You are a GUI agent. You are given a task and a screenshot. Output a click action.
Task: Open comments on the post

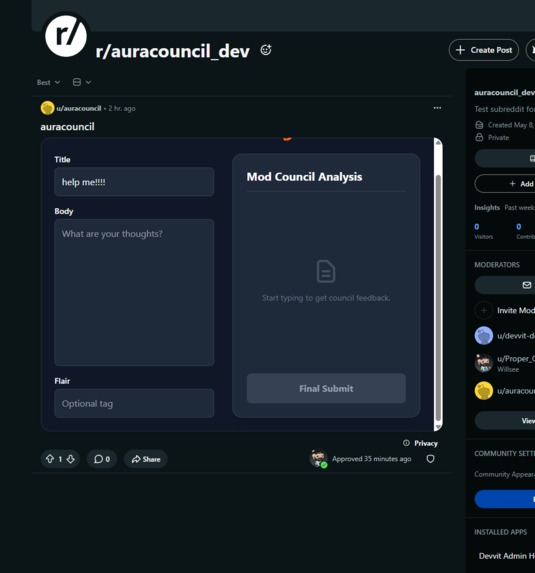102,459
